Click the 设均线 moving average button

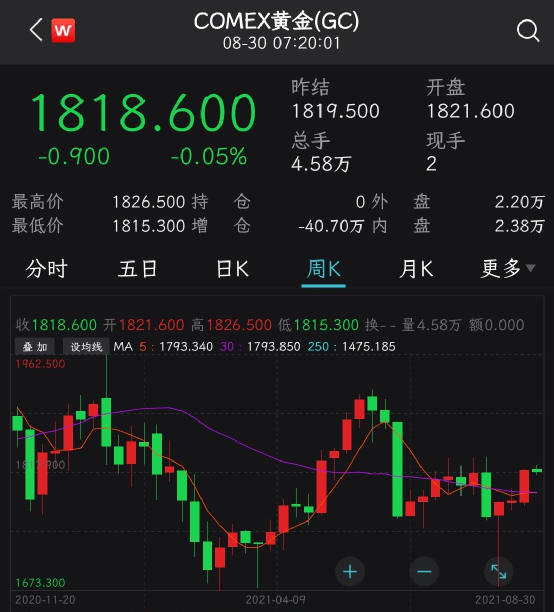pyautogui.click(x=86, y=347)
